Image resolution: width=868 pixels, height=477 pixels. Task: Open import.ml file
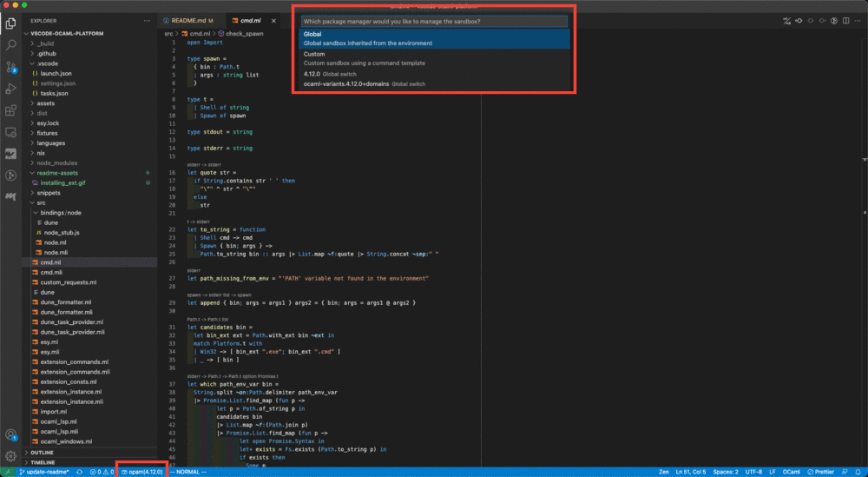point(89,412)
